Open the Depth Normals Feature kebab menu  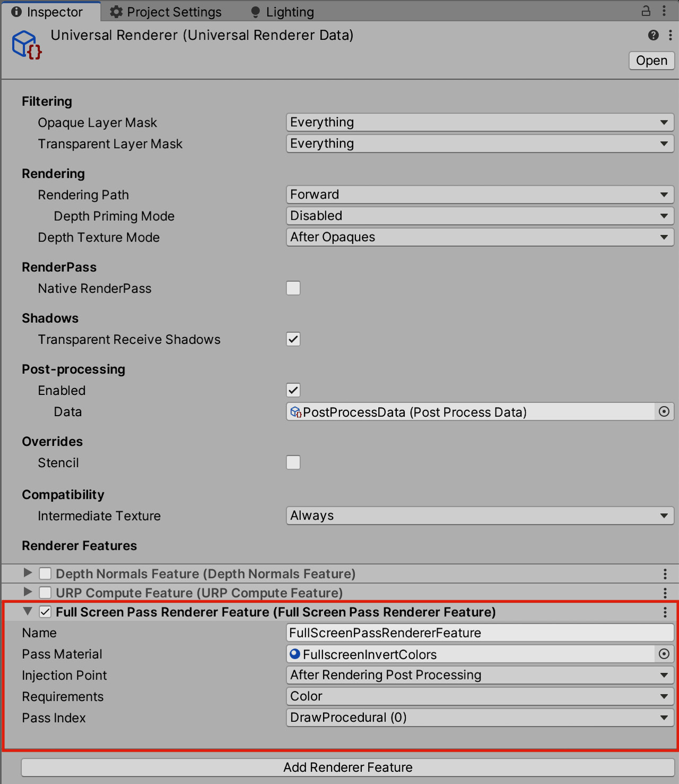[x=665, y=574]
